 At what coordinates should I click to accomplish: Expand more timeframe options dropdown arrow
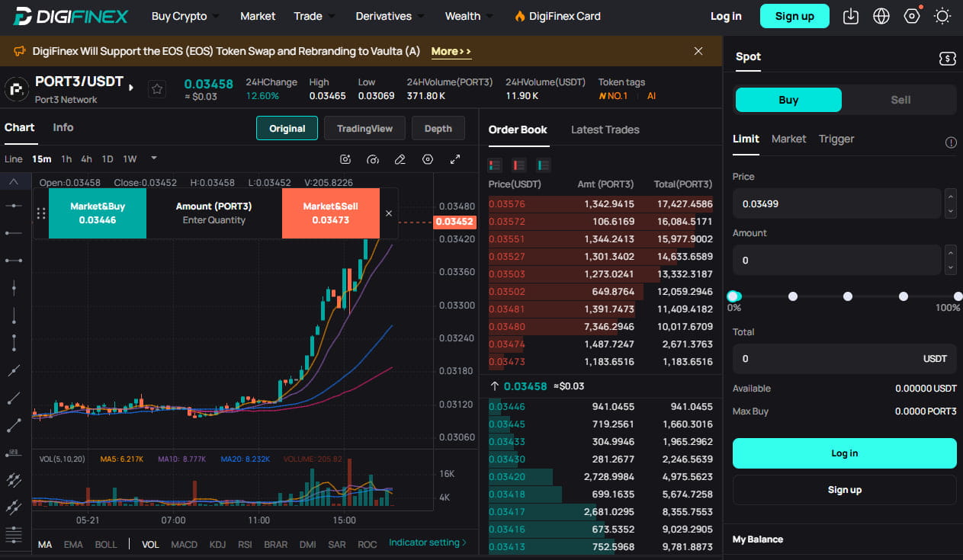(x=154, y=158)
